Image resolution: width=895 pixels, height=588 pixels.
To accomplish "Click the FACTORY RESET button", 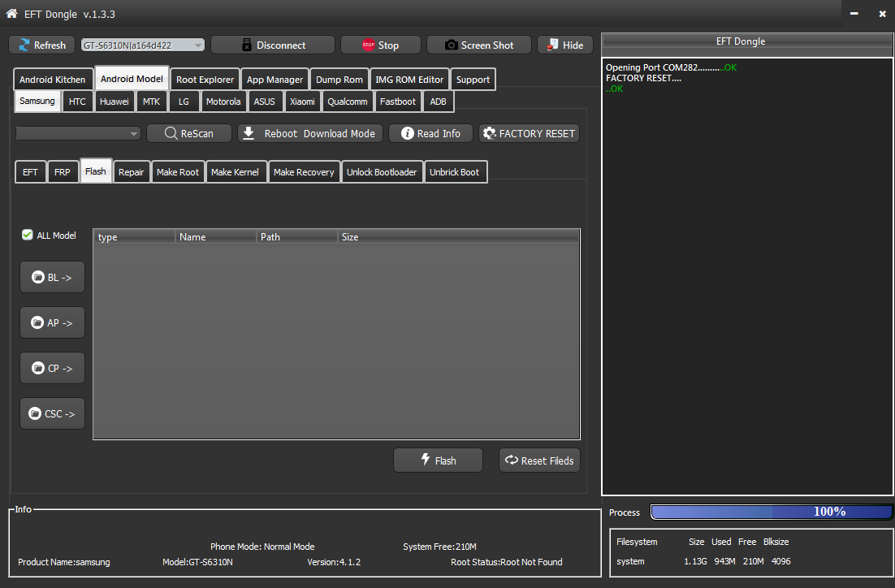I will click(530, 133).
